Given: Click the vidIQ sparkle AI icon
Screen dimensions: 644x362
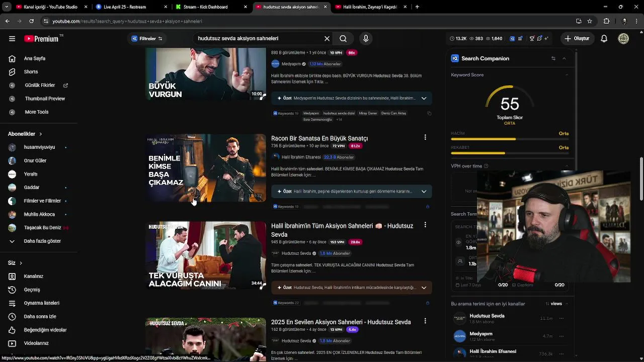Looking at the screenshot, I should (546, 38).
